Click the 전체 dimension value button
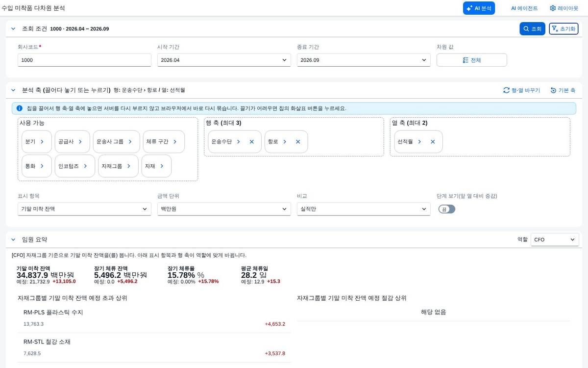 tap(472, 60)
